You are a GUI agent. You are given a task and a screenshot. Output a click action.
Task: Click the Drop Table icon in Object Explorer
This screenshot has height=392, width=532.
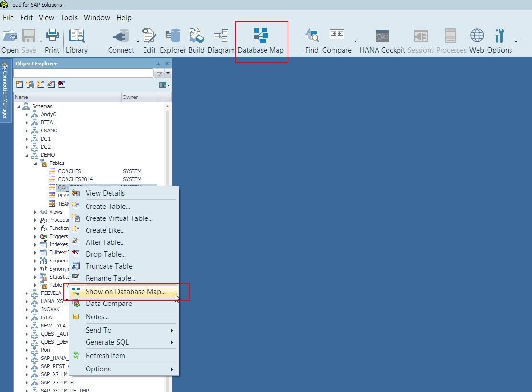coord(61,85)
